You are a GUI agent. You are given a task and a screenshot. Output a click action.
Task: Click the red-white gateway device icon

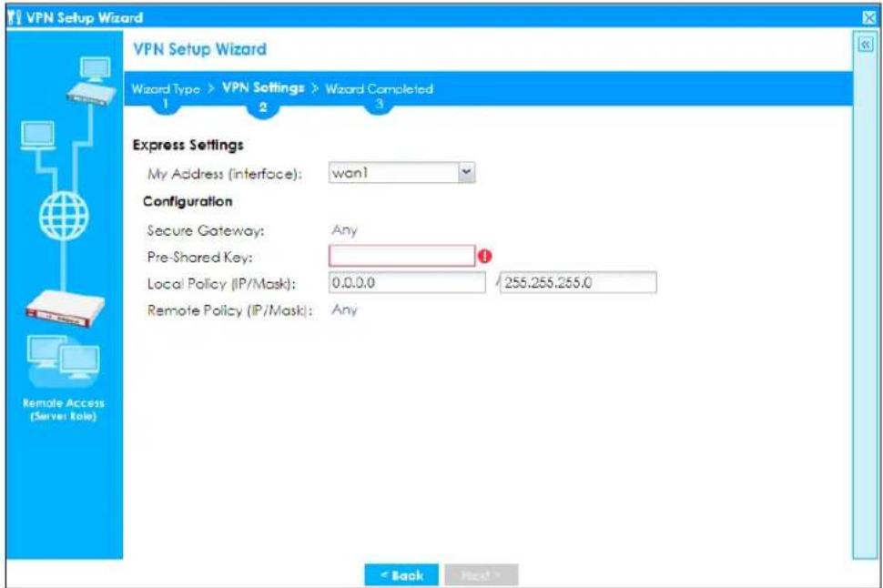[65, 309]
